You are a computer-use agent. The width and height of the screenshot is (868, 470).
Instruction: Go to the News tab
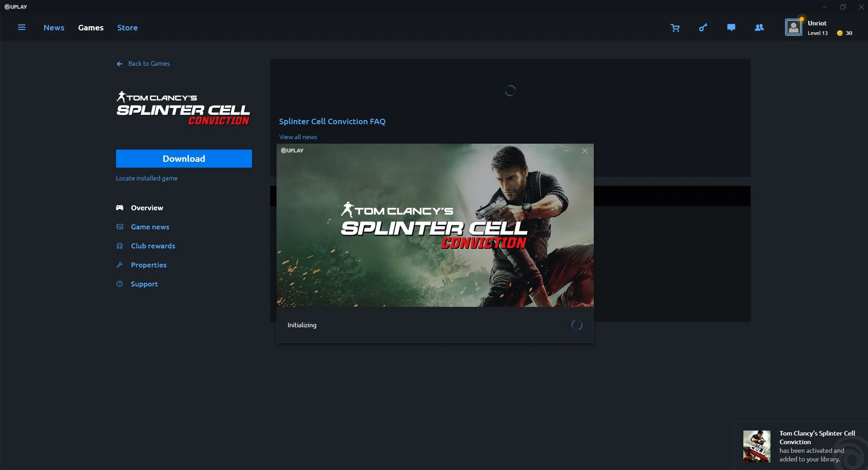(54, 28)
